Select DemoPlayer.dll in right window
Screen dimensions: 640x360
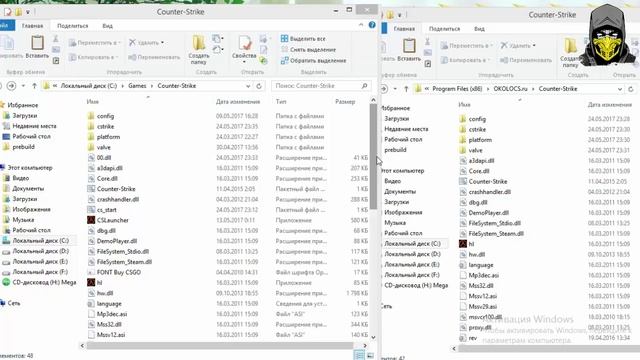point(484,213)
